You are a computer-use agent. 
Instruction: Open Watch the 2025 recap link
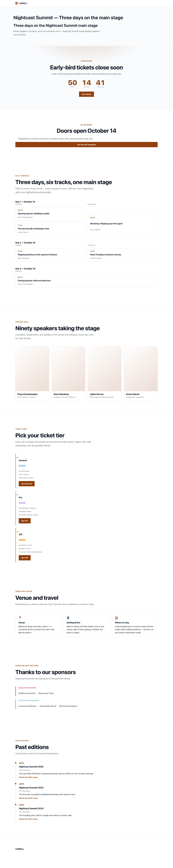(28, 777)
